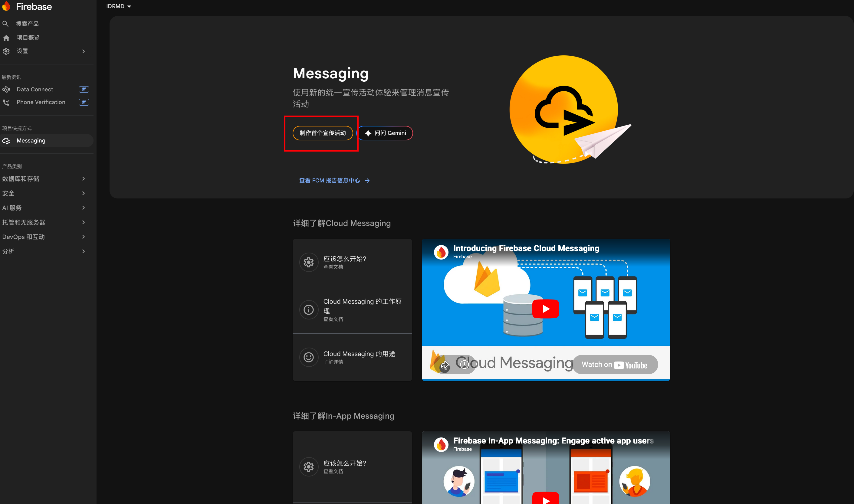Click the Messaging page heading

[x=330, y=73]
